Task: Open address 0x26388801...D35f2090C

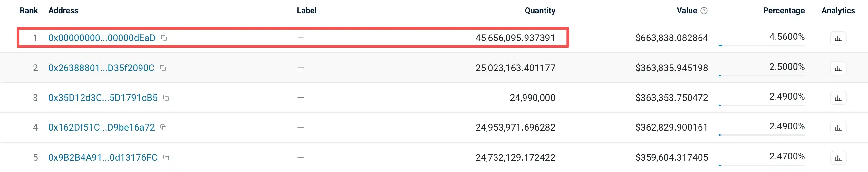Action: click(x=101, y=68)
